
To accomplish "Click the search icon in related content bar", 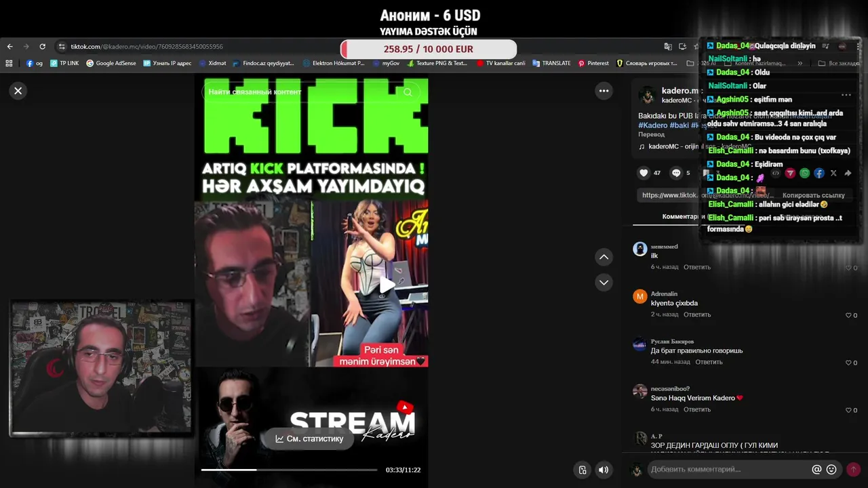I will coord(408,91).
